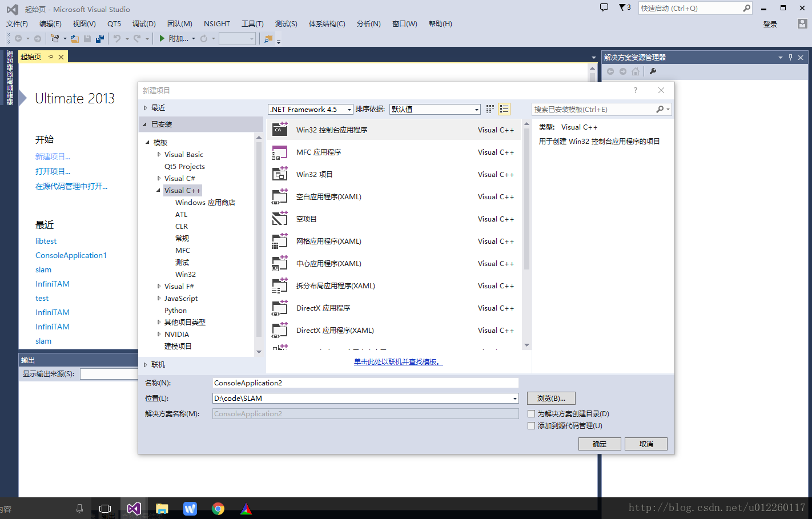This screenshot has height=519, width=812.
Task: Expand the Recent section in dialog
Action: tap(145, 107)
